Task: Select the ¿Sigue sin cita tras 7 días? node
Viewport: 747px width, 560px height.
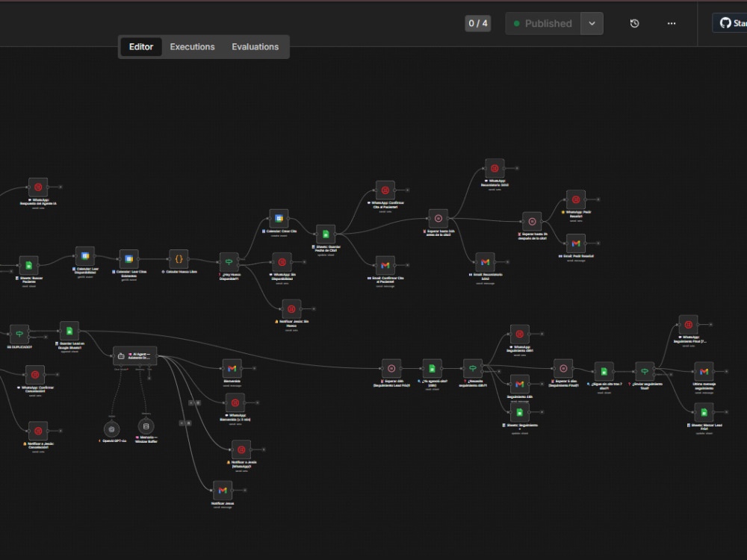Action: tap(604, 371)
